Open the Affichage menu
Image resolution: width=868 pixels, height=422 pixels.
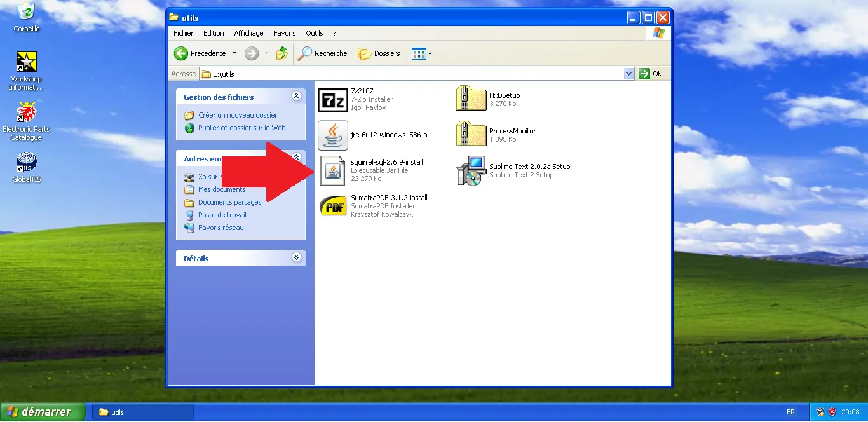(248, 33)
